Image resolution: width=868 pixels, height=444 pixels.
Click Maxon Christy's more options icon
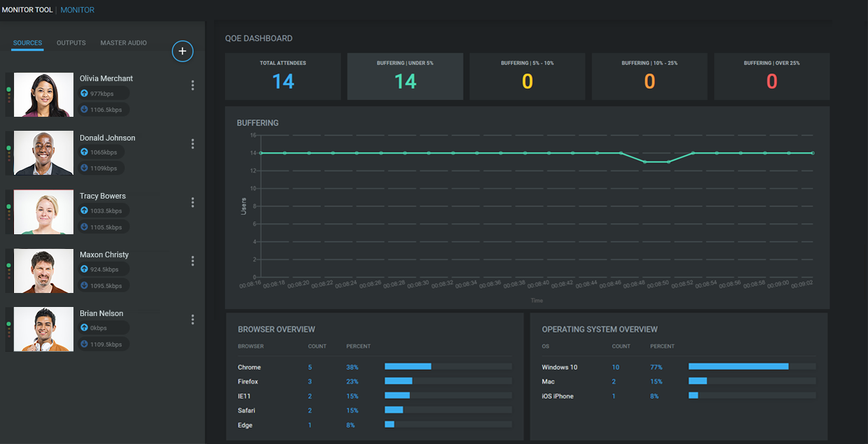[192, 261]
